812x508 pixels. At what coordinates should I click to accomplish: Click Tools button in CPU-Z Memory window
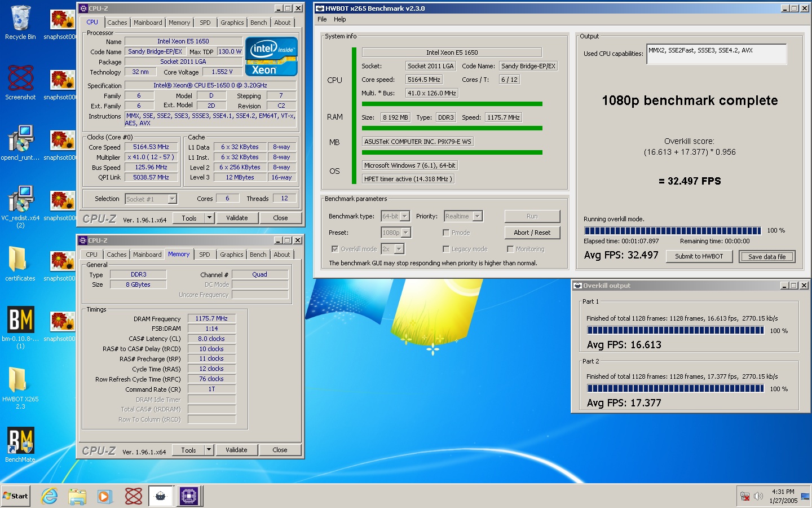pos(189,450)
